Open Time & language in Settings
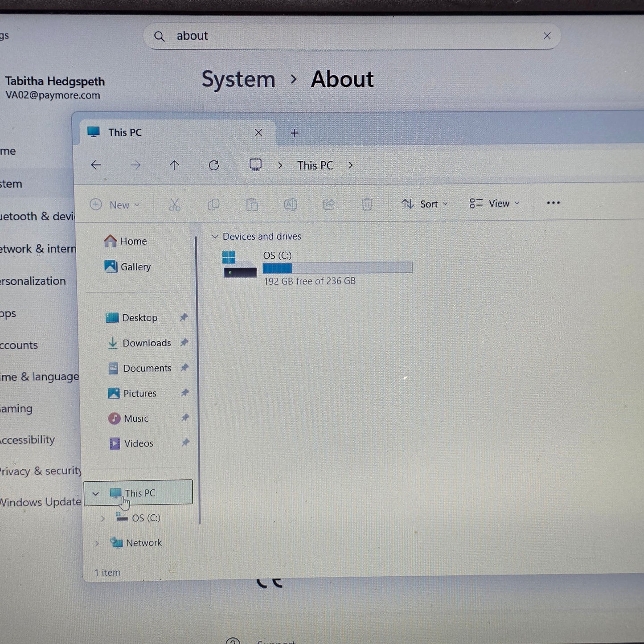 pyautogui.click(x=39, y=377)
